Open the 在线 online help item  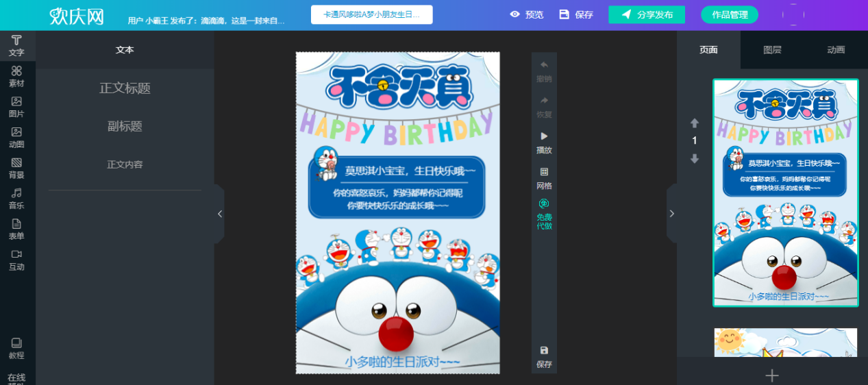[16, 377]
